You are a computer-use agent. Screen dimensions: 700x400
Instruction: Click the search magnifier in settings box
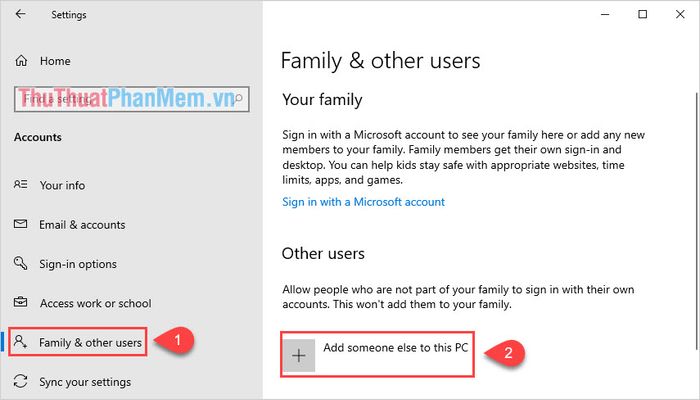(239, 98)
